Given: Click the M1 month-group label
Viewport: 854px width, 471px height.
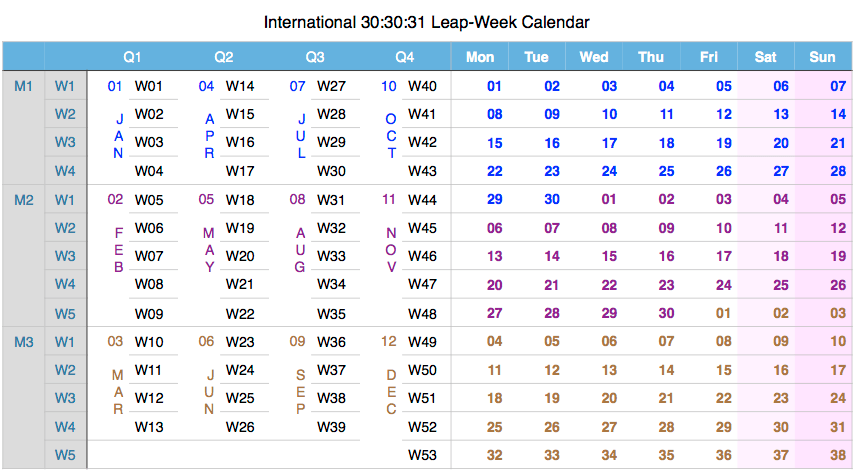Looking at the screenshot, I should pos(24,86).
